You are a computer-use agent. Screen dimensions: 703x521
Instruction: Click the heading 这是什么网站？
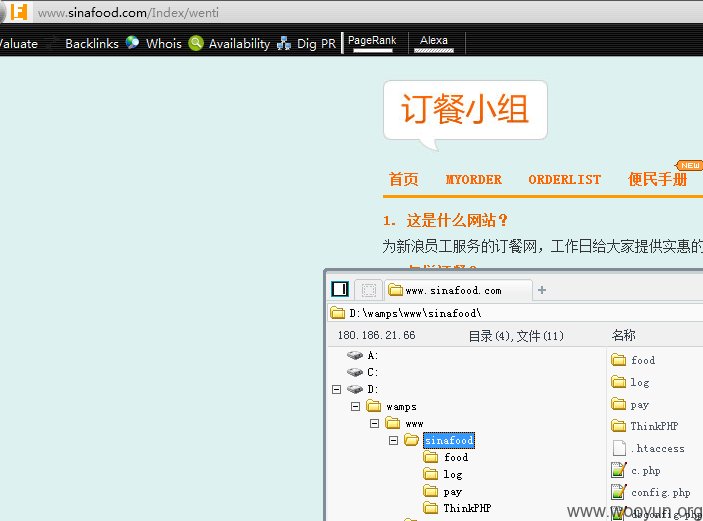[x=457, y=220]
